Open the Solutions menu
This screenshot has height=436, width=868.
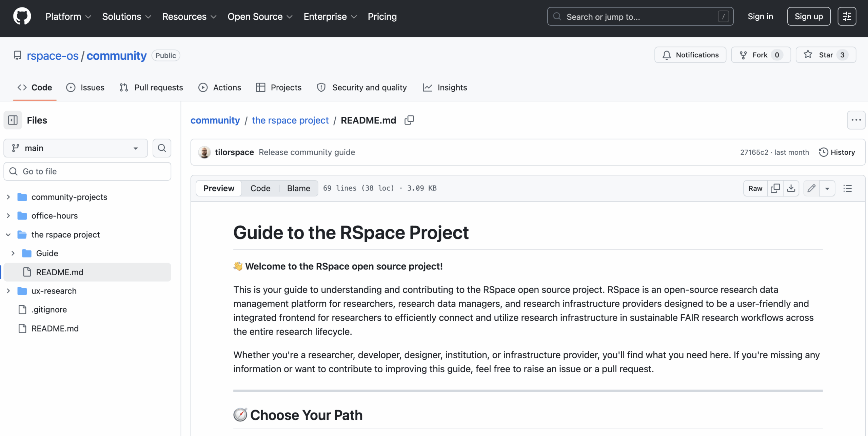pyautogui.click(x=126, y=16)
